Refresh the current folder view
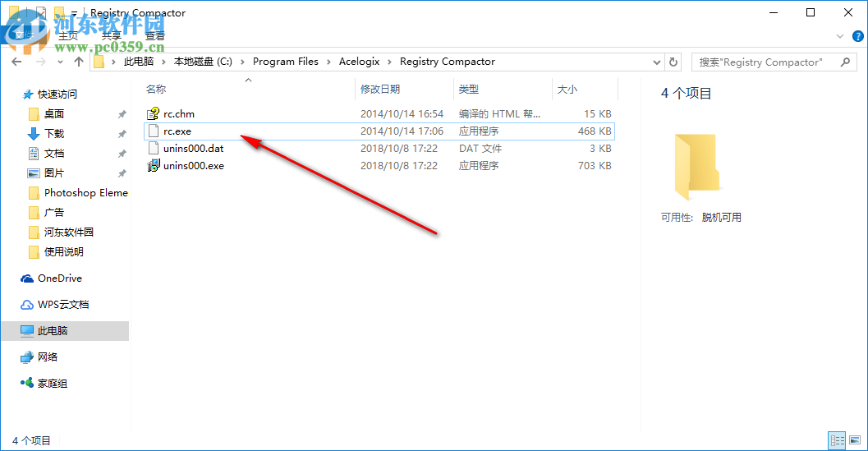The width and height of the screenshot is (868, 451). pos(673,62)
